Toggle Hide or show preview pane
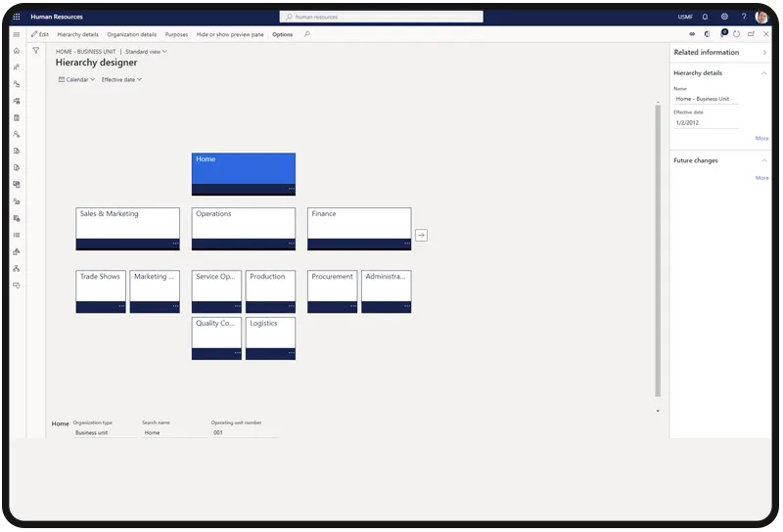The height and width of the screenshot is (532, 783). (231, 34)
